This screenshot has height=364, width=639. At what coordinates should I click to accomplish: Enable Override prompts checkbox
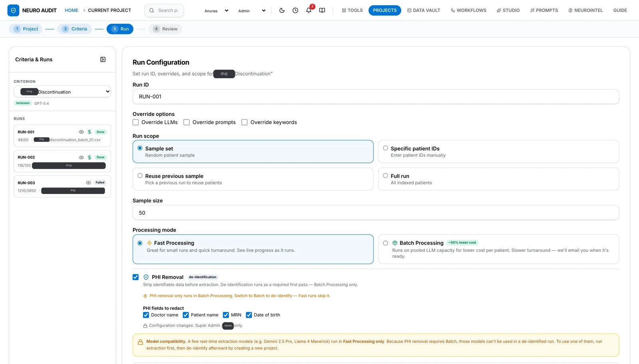187,122
